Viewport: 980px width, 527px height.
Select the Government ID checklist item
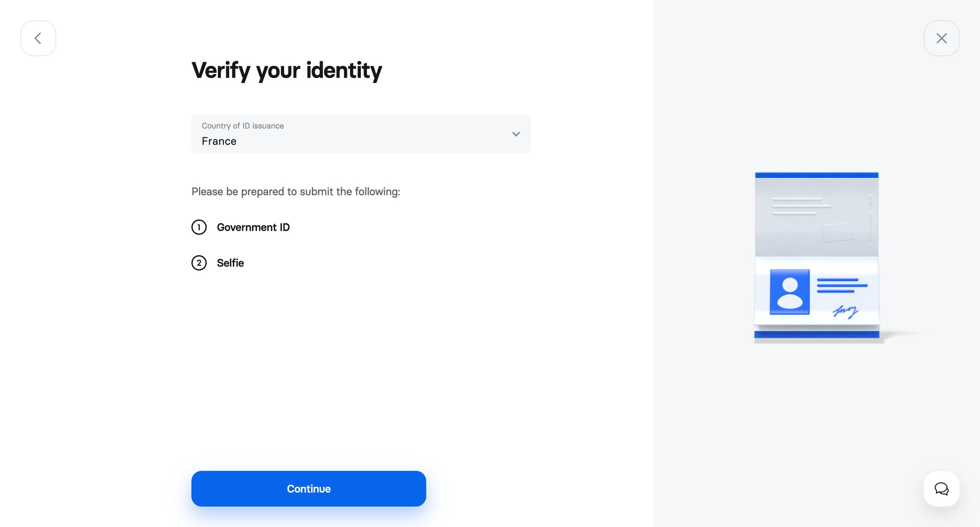click(254, 227)
